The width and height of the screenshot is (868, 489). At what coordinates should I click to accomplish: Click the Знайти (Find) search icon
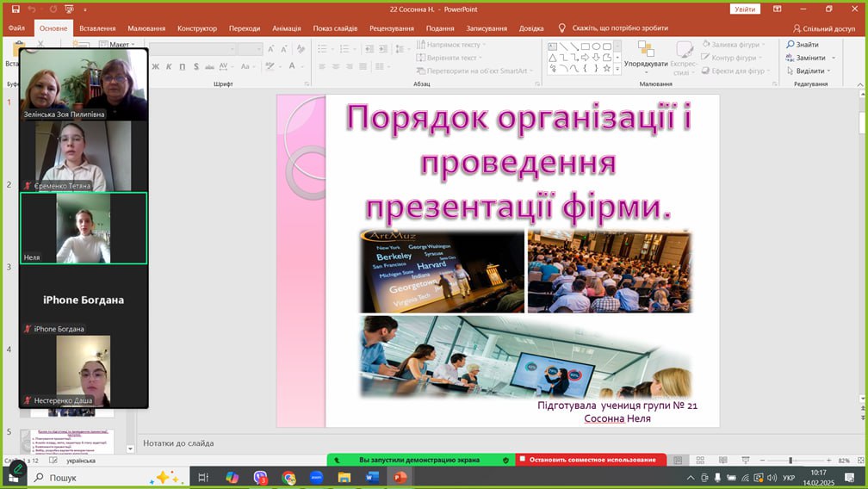790,45
